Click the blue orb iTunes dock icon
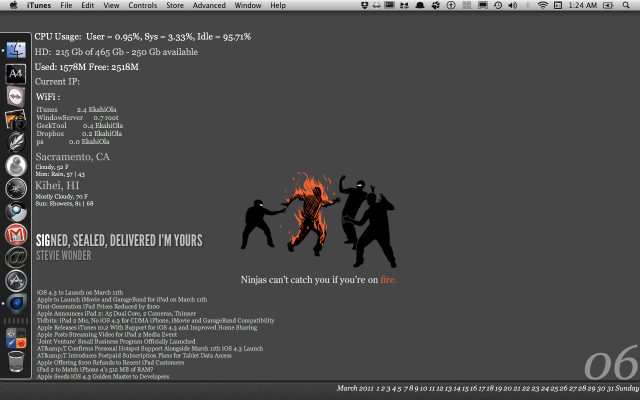The image size is (640, 400). pyautogui.click(x=16, y=304)
